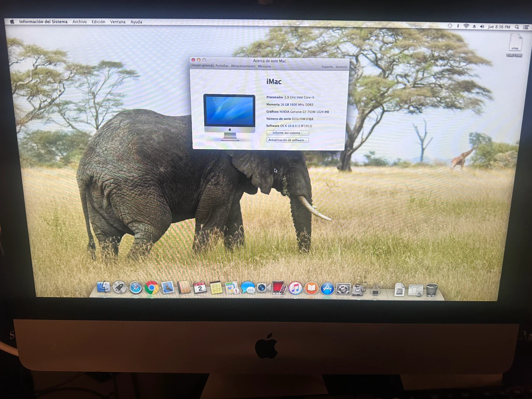Open Disk Utility icon in Dock
Screen dimensions: 532x399
pos(359,289)
